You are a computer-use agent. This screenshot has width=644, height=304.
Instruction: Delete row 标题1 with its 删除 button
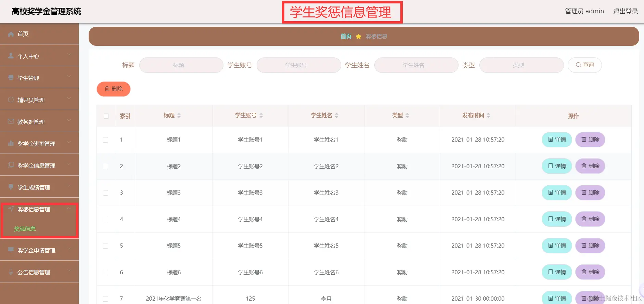click(x=590, y=140)
